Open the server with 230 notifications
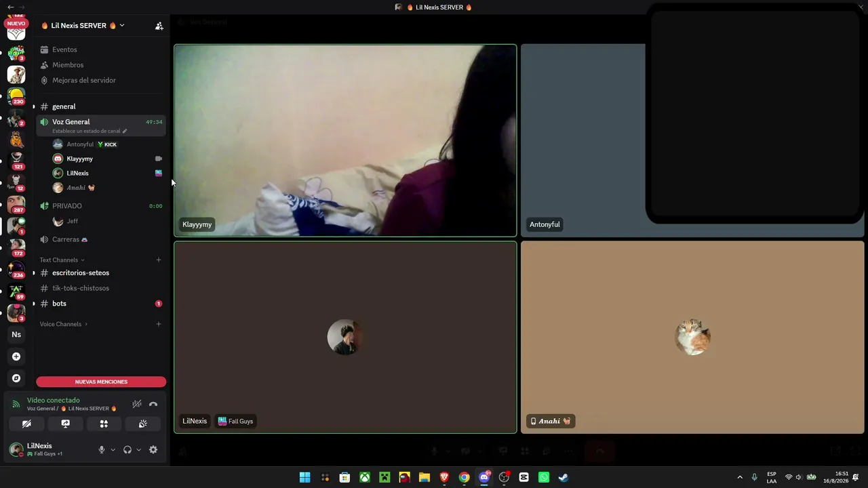The height and width of the screenshot is (488, 868). click(16, 96)
